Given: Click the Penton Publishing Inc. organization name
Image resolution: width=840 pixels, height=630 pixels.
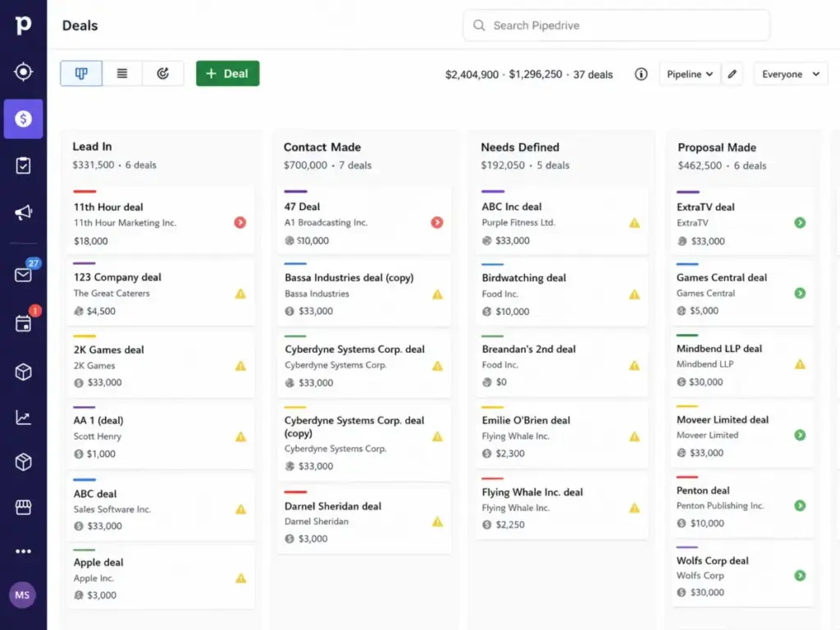Looking at the screenshot, I should pos(720,505).
